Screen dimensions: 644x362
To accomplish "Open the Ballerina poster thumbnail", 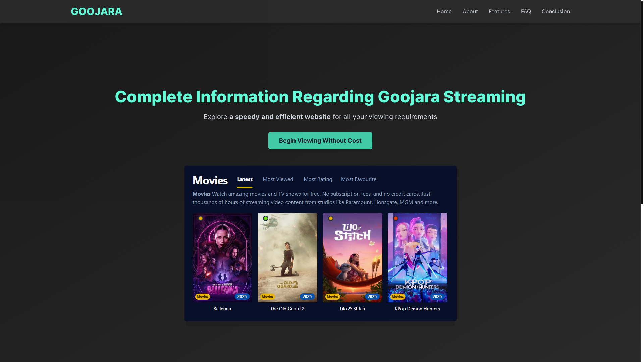I will tap(222, 257).
